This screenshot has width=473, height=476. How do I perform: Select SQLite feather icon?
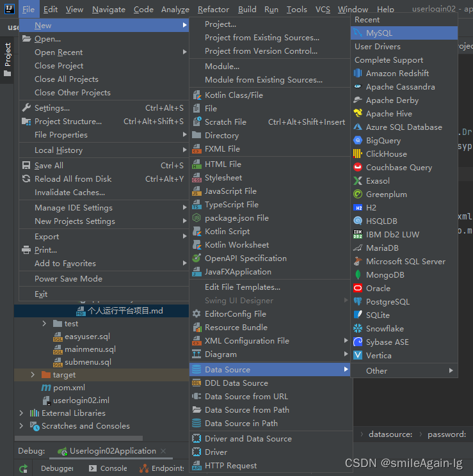click(358, 315)
